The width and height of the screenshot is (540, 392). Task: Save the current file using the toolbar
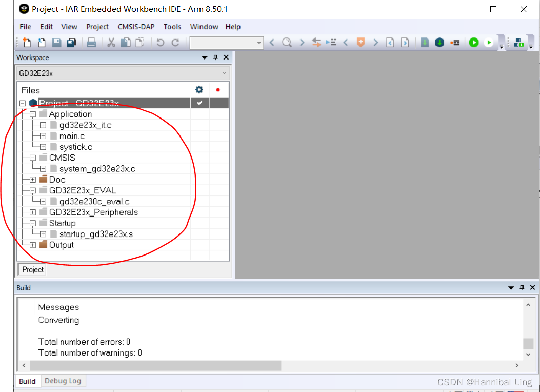56,43
